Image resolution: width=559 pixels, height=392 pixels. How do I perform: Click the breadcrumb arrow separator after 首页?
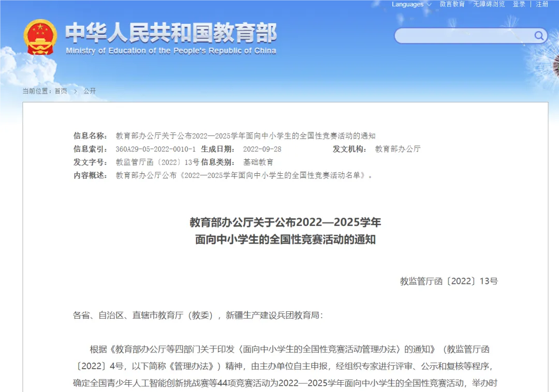[76, 91]
